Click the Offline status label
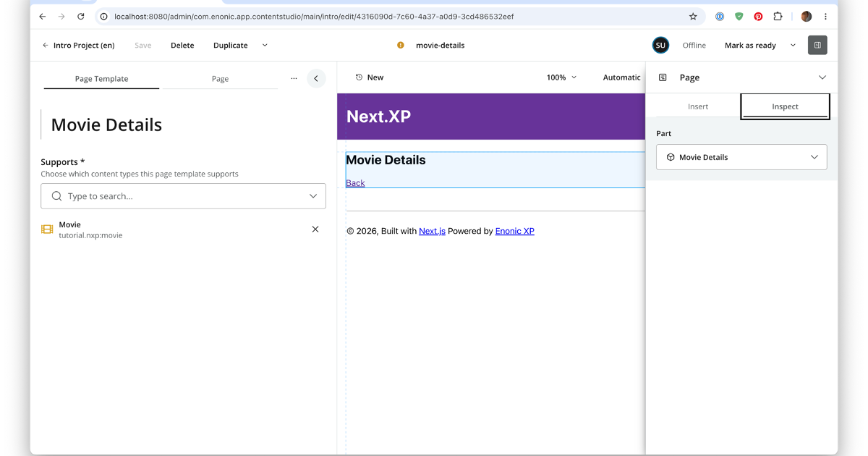The height and width of the screenshot is (456, 868). coord(694,45)
